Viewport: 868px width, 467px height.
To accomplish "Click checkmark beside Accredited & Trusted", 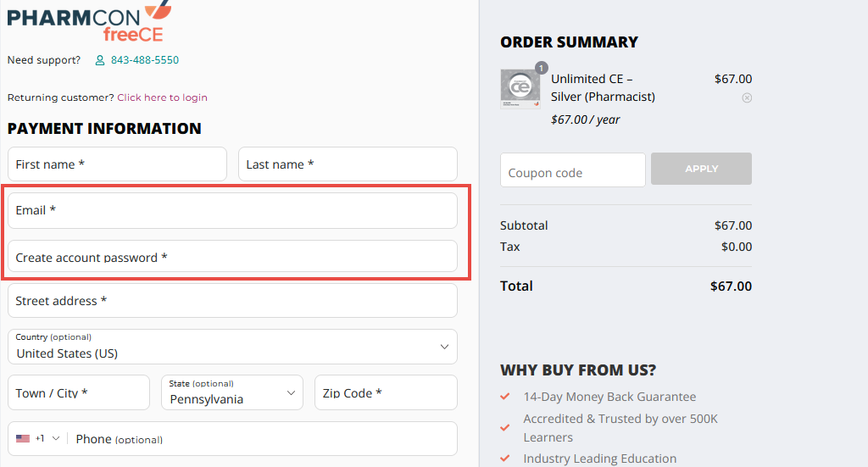I will click(505, 428).
